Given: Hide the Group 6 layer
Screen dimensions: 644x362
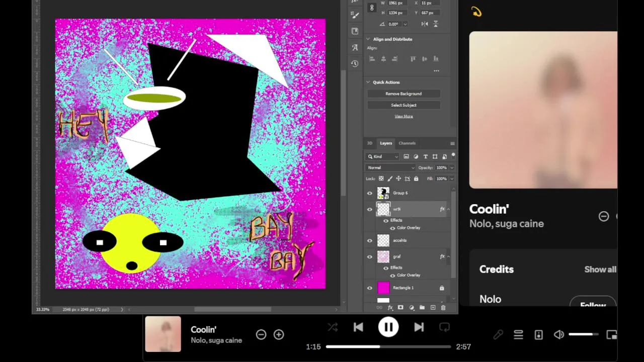Looking at the screenshot, I should [370, 193].
